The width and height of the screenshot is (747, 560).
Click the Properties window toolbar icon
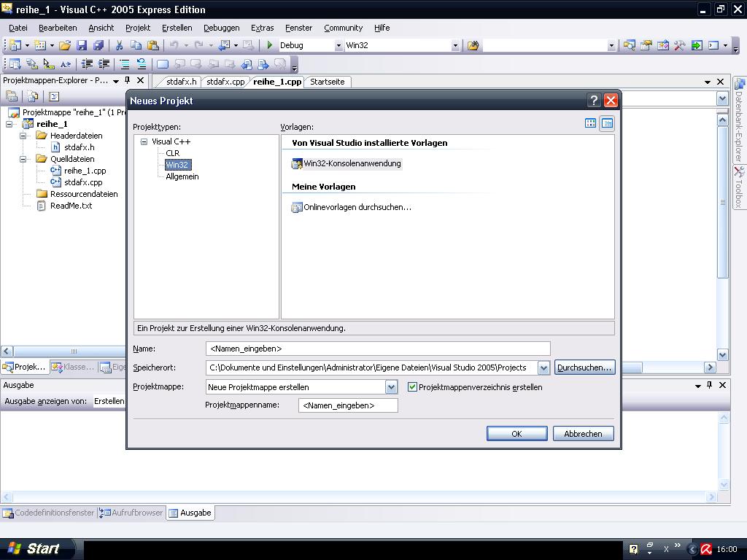[x=646, y=45]
